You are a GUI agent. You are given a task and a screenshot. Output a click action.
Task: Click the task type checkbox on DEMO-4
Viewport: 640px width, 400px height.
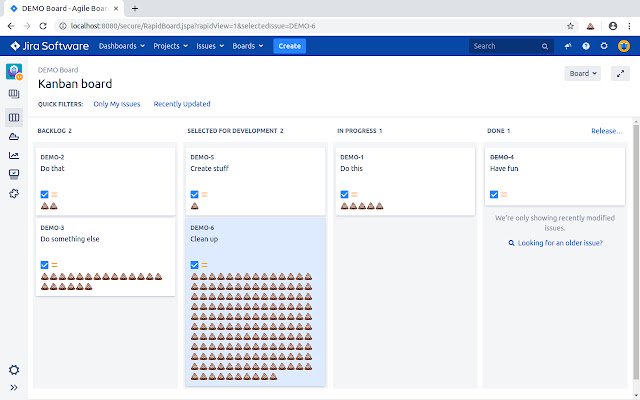coord(494,195)
